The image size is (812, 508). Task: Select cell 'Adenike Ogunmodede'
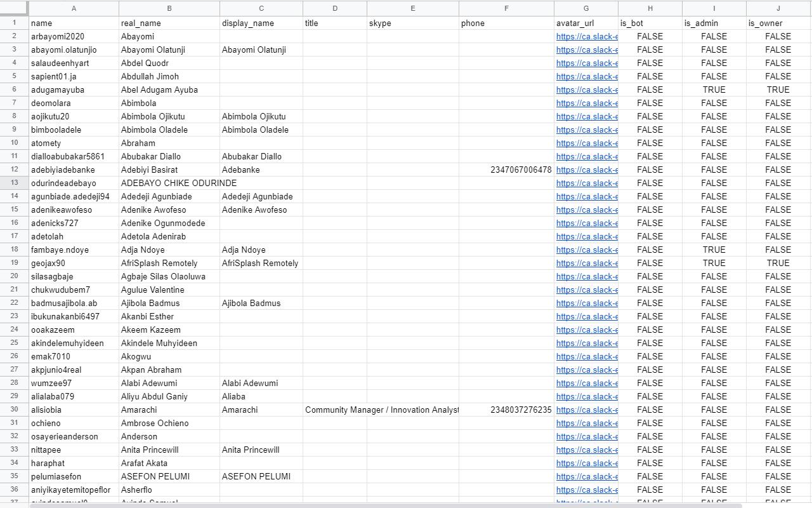pyautogui.click(x=169, y=223)
